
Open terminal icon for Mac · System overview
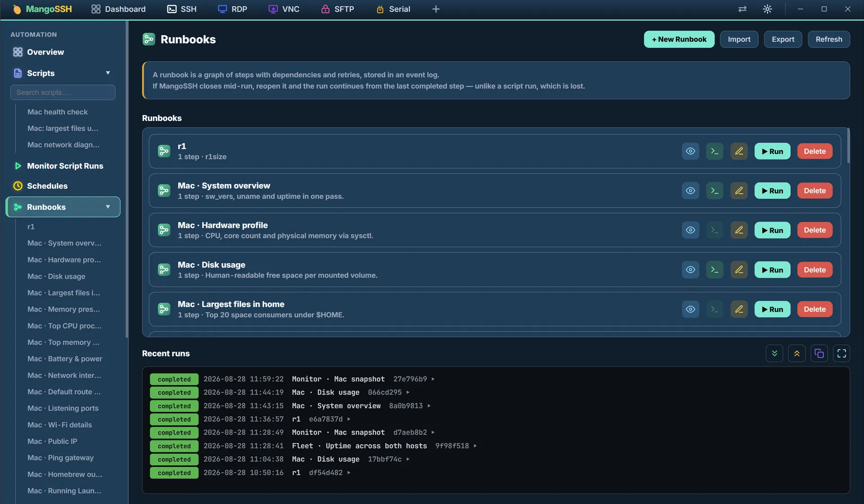point(715,191)
